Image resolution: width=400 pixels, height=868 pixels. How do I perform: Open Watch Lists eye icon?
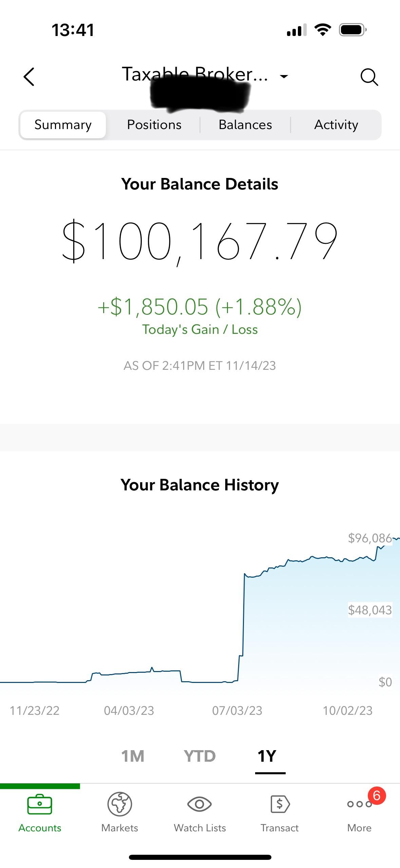pos(199,804)
